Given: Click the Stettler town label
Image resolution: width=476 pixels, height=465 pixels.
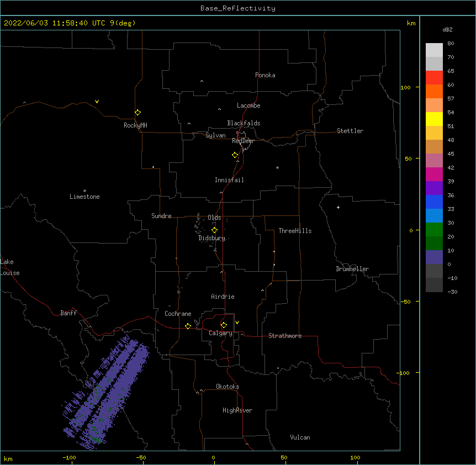Looking at the screenshot, I should pyautogui.click(x=350, y=131).
